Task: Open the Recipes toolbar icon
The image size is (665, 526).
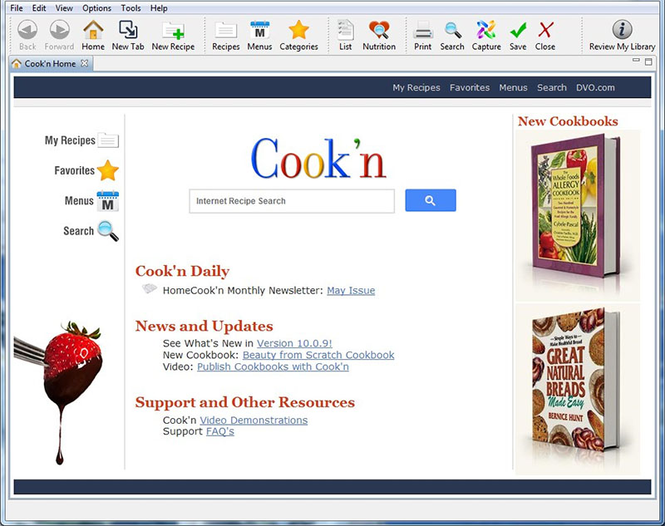Action: point(226,31)
